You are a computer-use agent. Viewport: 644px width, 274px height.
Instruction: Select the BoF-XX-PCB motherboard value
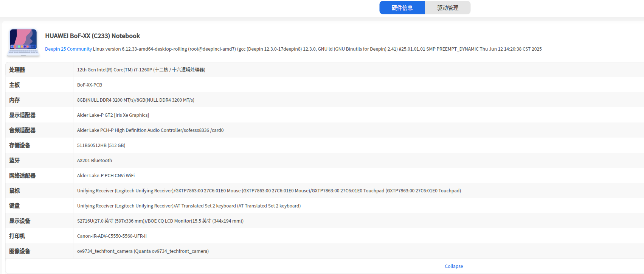[x=90, y=85]
